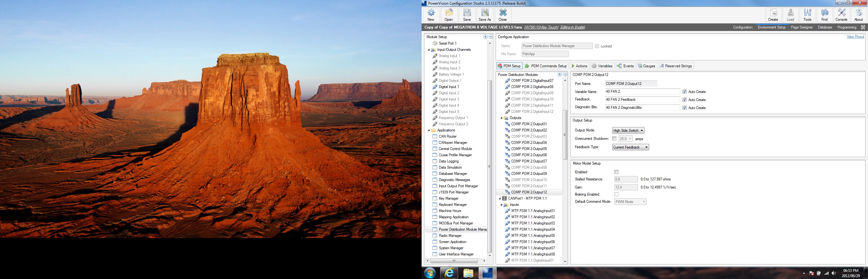868x279 pixels.
Task: Switch to Page Designer tab
Action: click(802, 27)
